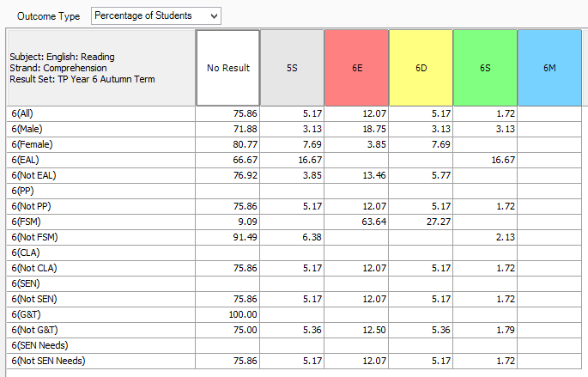The width and height of the screenshot is (588, 377).
Task: Open the Outcome Type dropdown
Action: click(156, 15)
